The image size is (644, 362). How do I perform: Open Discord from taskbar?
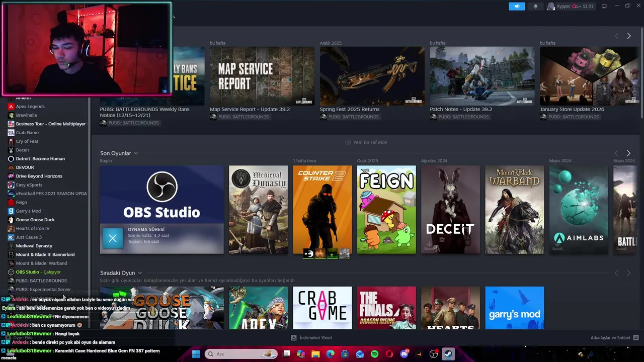[404, 354]
